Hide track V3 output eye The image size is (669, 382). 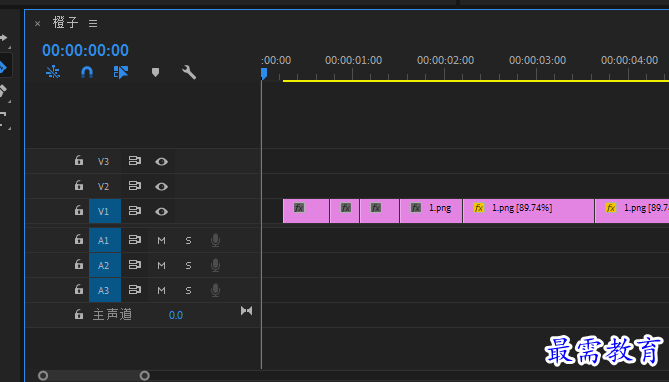click(x=161, y=161)
